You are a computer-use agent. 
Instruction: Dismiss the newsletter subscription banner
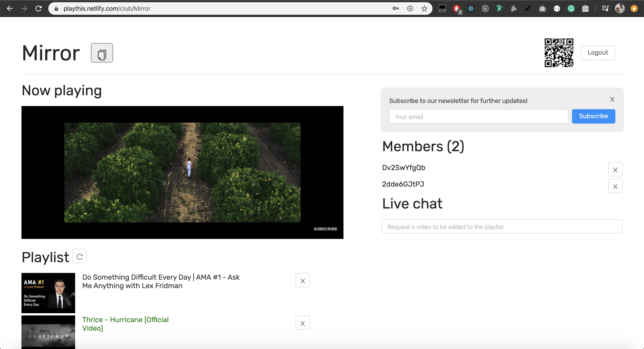coord(612,100)
